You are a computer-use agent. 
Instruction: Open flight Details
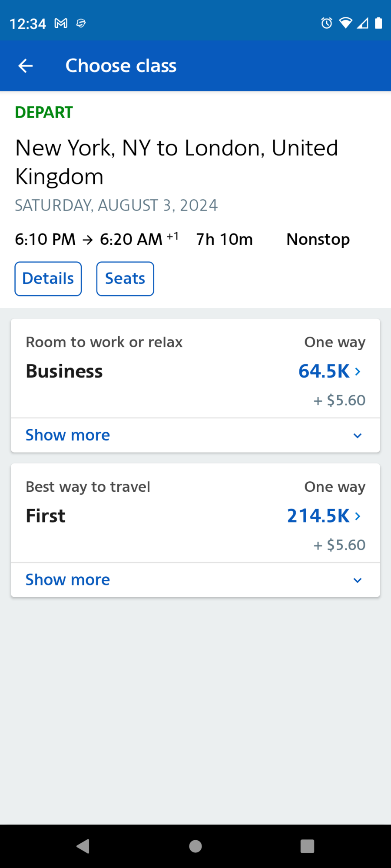point(48,279)
